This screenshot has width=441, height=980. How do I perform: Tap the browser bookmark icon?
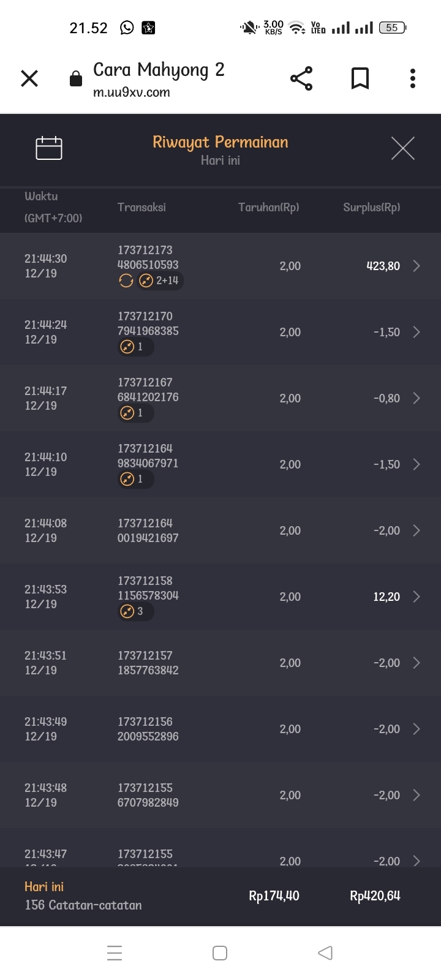(360, 78)
